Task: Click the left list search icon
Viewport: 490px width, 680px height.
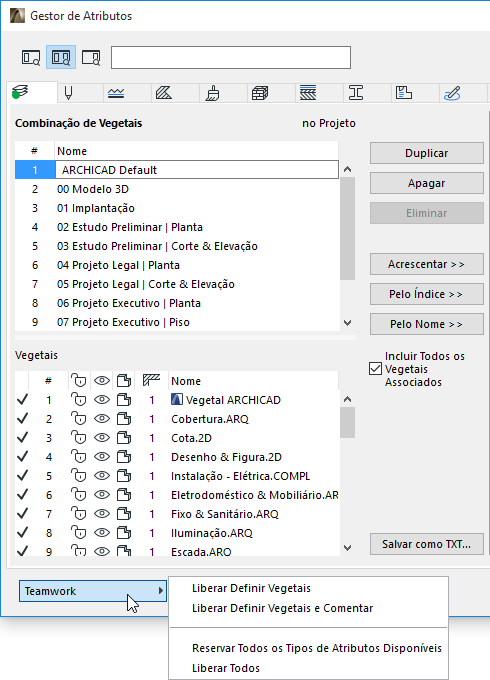Action: click(x=31, y=57)
